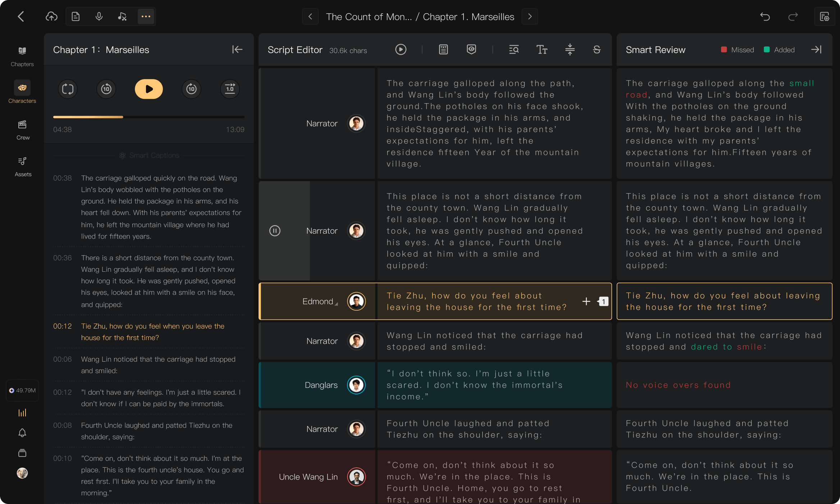Click the shield review icon

click(471, 50)
